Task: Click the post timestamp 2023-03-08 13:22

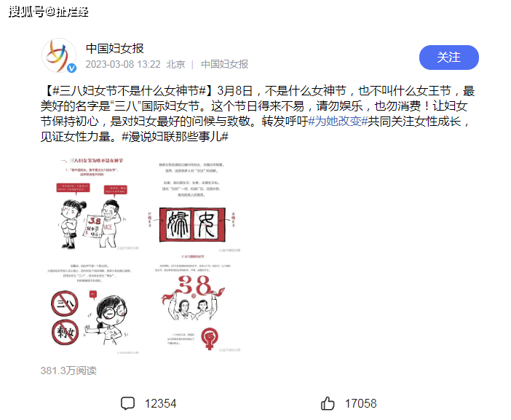Action: click(x=123, y=64)
